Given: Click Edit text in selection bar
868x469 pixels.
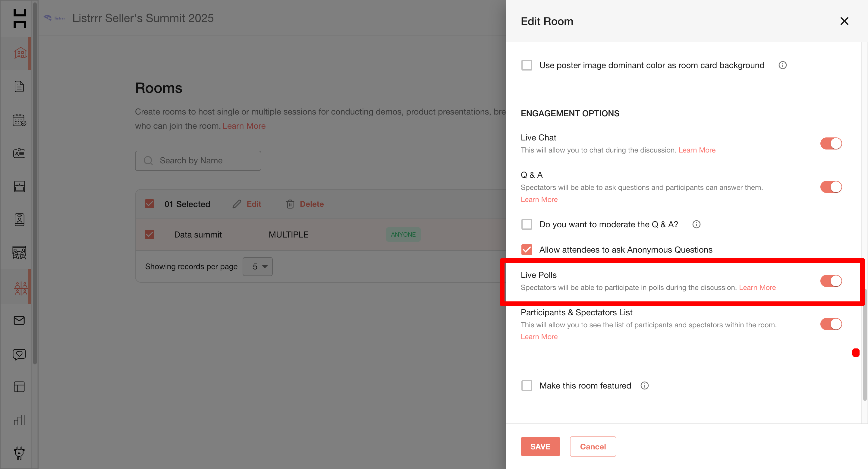Looking at the screenshot, I should 254,204.
